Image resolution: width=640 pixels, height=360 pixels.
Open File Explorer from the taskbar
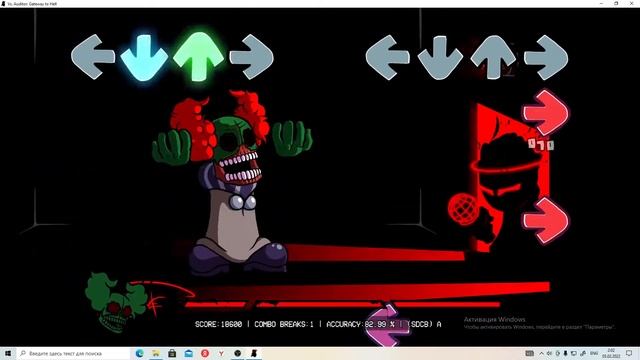tap(156, 353)
